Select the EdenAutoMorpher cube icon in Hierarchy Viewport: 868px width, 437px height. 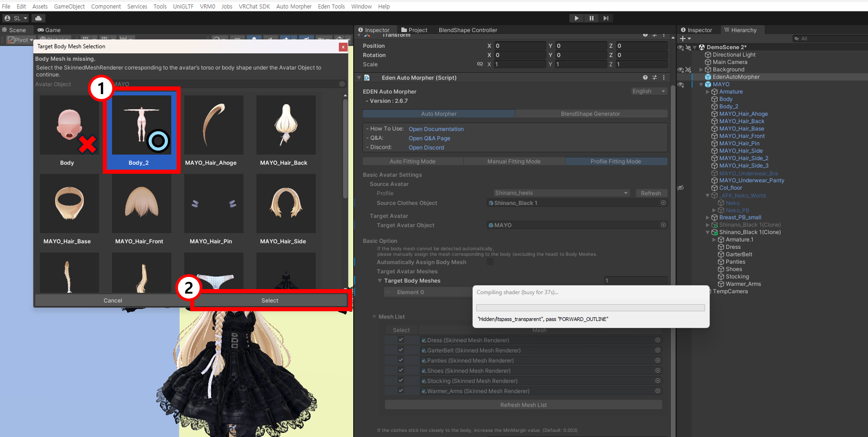(708, 77)
